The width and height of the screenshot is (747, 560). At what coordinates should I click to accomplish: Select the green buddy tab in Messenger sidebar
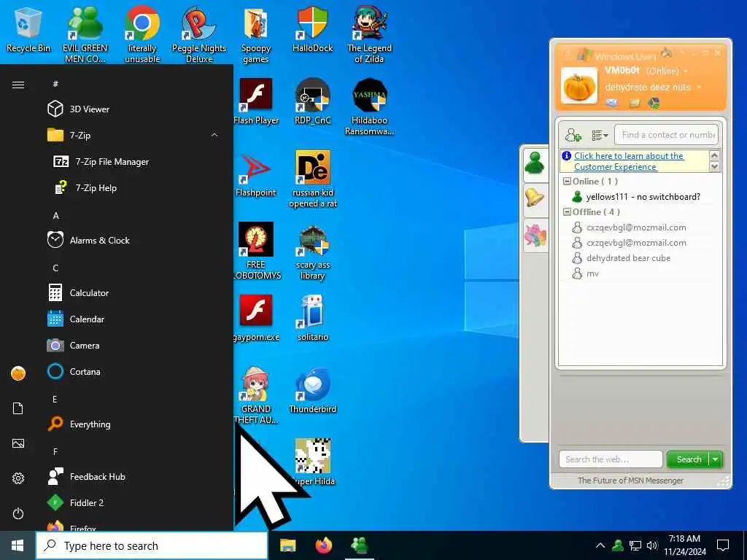pyautogui.click(x=535, y=164)
